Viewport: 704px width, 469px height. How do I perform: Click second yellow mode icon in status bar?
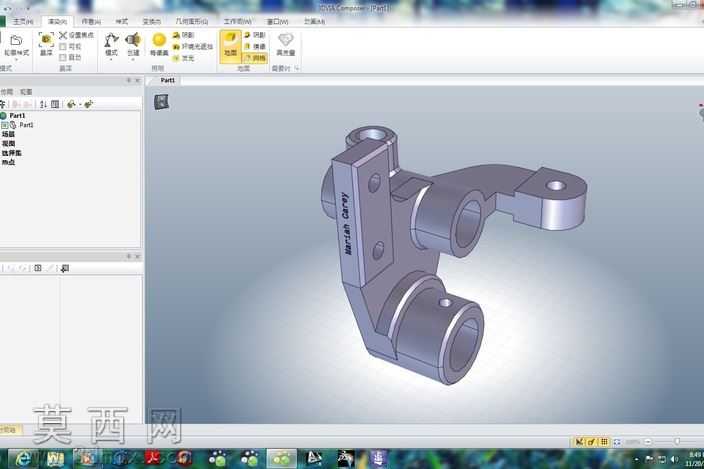(x=592, y=442)
